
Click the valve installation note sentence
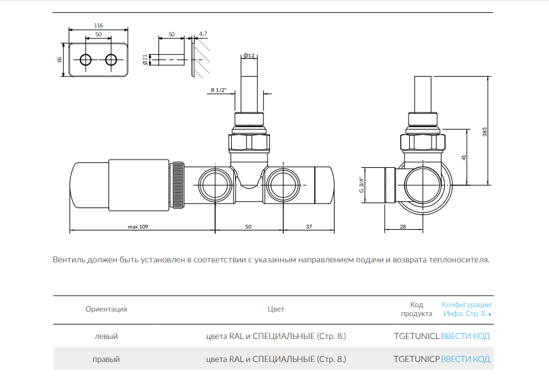pos(271,260)
